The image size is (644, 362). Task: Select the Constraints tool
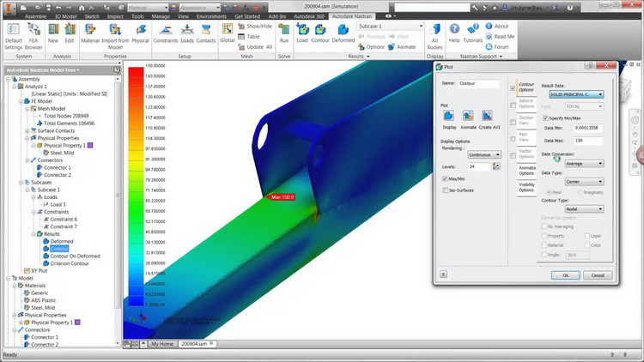(166, 33)
